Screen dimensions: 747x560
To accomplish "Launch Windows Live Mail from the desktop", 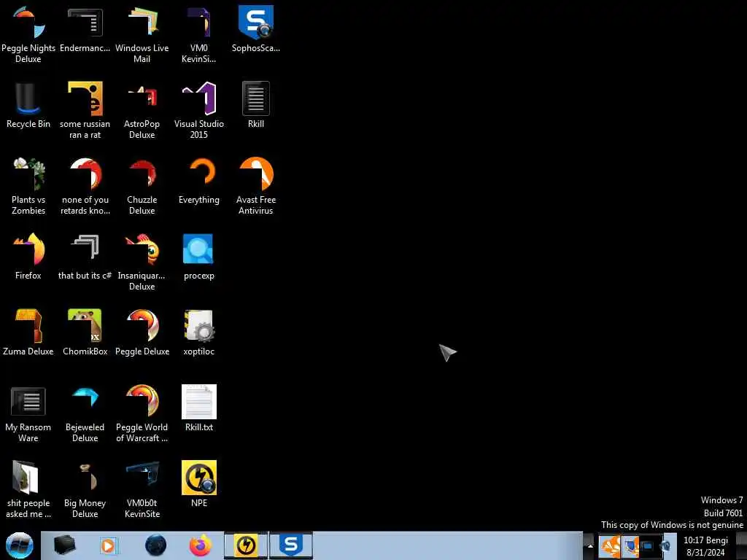I will tap(142, 34).
